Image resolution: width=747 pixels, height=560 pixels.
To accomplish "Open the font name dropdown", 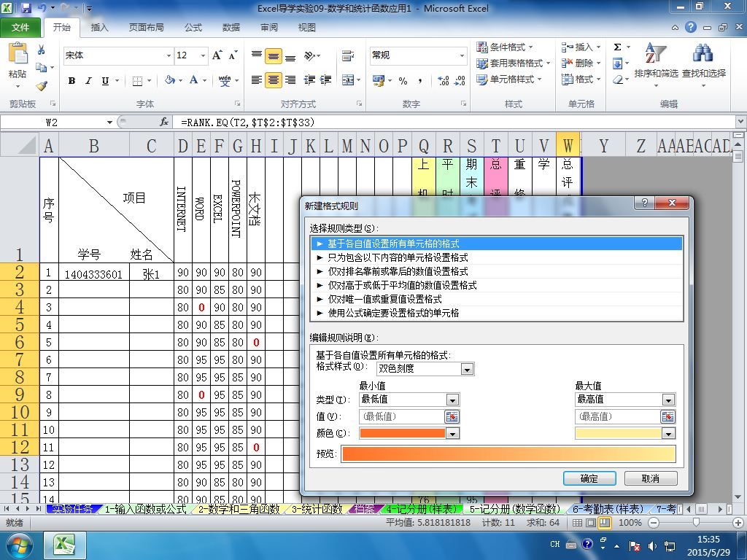I will pos(169,55).
